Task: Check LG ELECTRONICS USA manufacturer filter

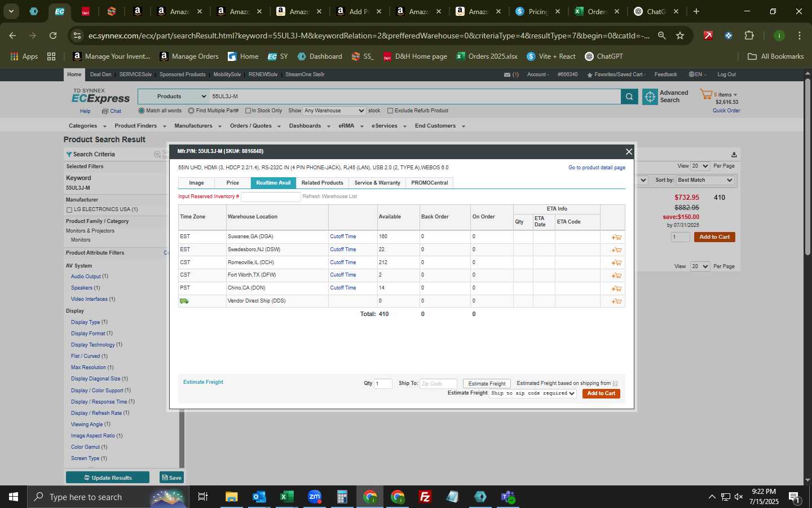Action: tap(69, 210)
